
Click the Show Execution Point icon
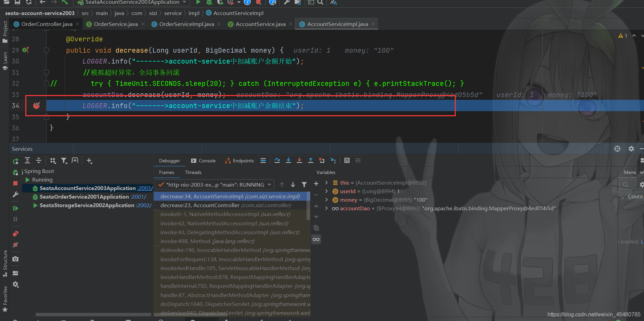(x=263, y=160)
